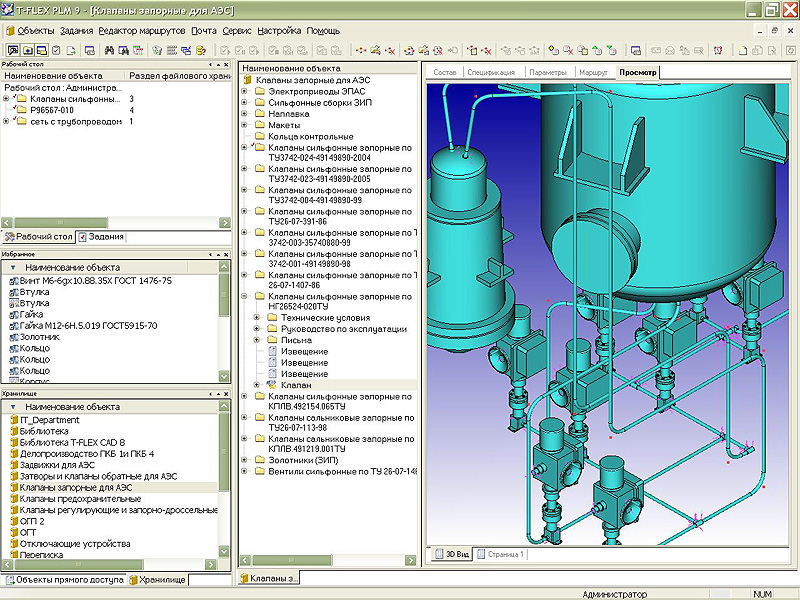This screenshot has width=800, height=600.
Task: Click the book icon beside root Клапаны запорные для АЭС
Action: pos(247,78)
